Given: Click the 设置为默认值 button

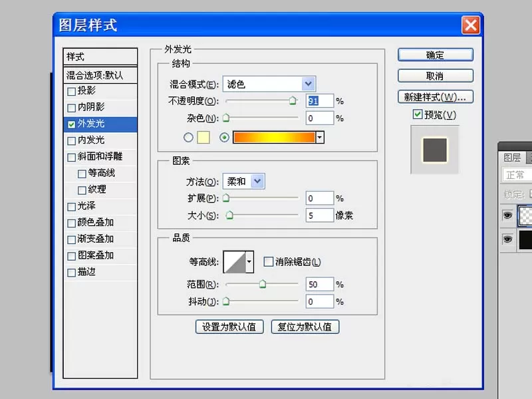Looking at the screenshot, I should tap(229, 327).
